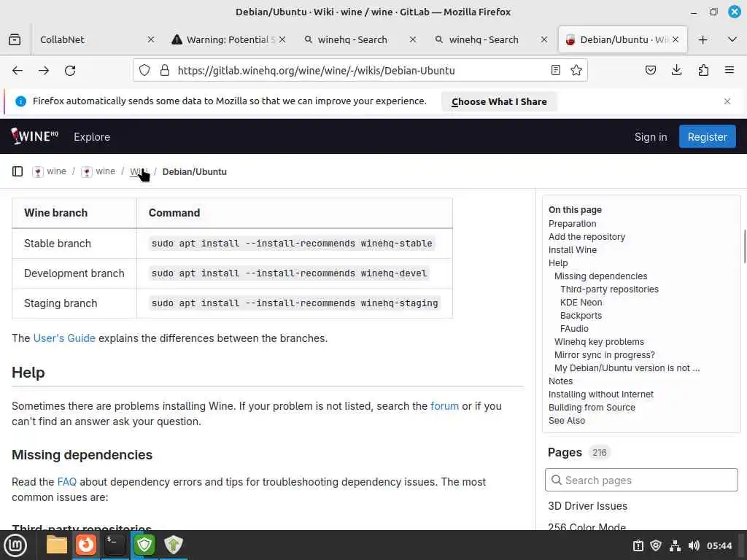The image size is (747, 560).
Task: Jump to Building from Source section
Action: [x=592, y=407]
